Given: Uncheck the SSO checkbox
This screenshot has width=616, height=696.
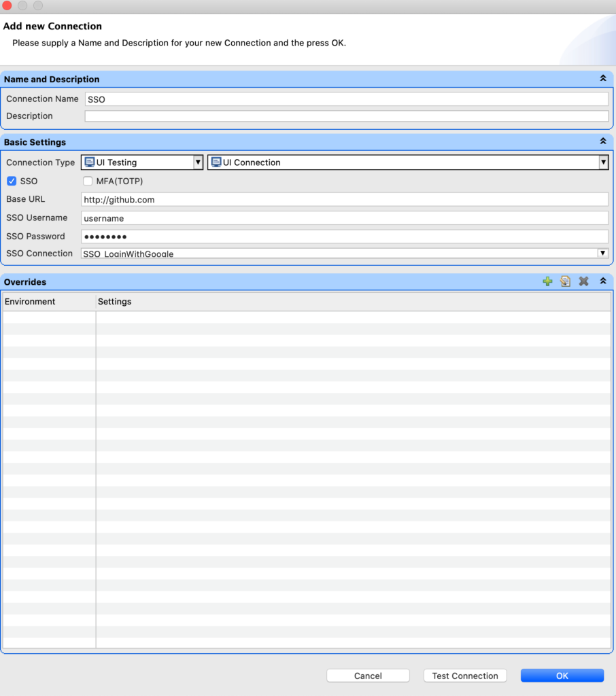Looking at the screenshot, I should click(12, 181).
